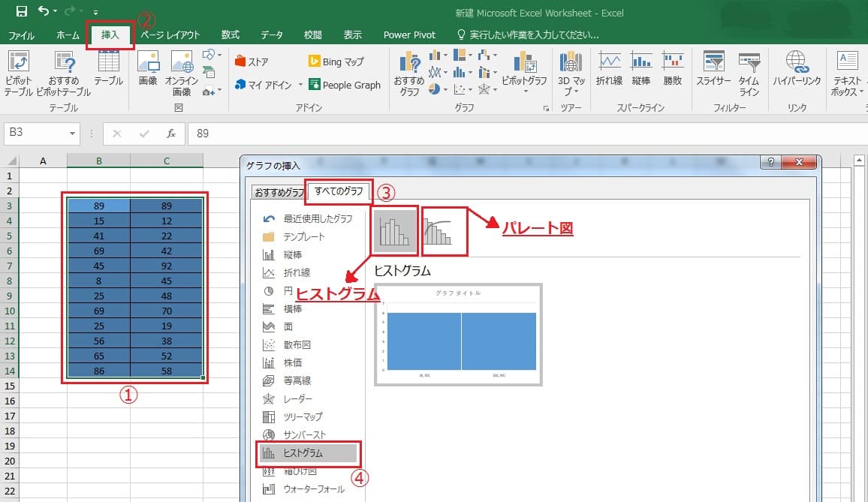
Task: Choose Waterfall chart type in list
Action: click(x=313, y=488)
